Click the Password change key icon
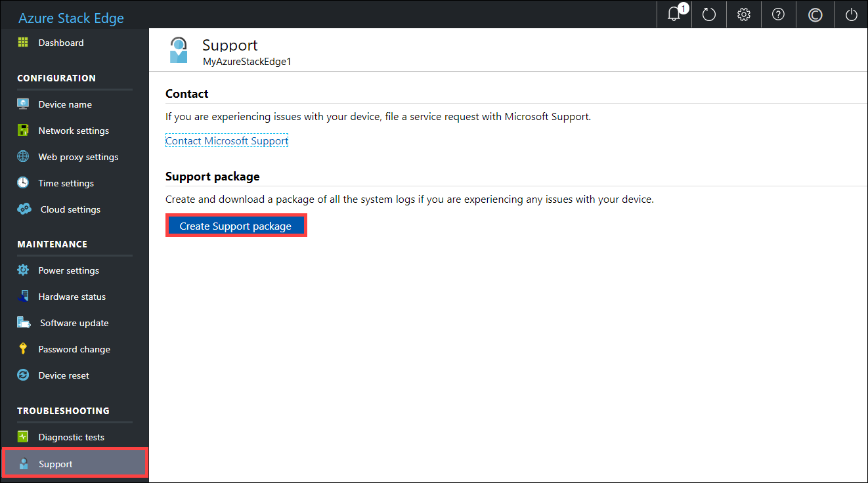The width and height of the screenshot is (868, 483). click(23, 349)
